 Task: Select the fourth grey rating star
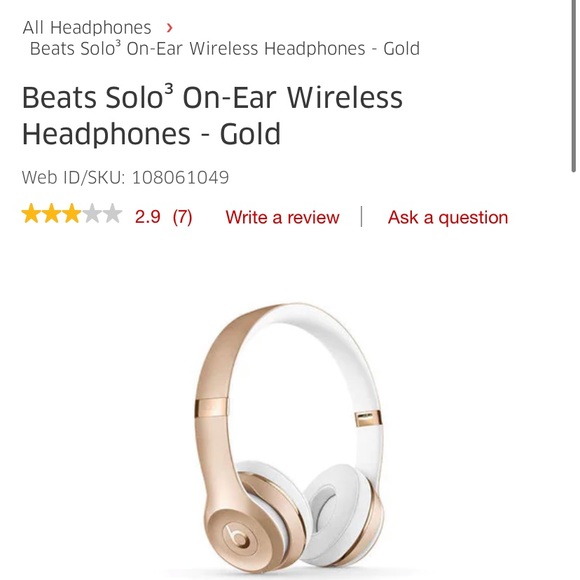coord(92,214)
